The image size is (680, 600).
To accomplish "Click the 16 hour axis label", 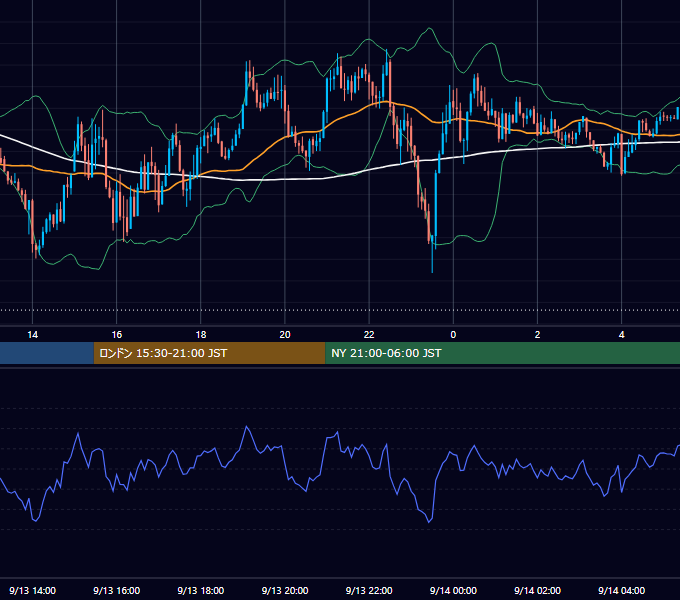I will [117, 335].
